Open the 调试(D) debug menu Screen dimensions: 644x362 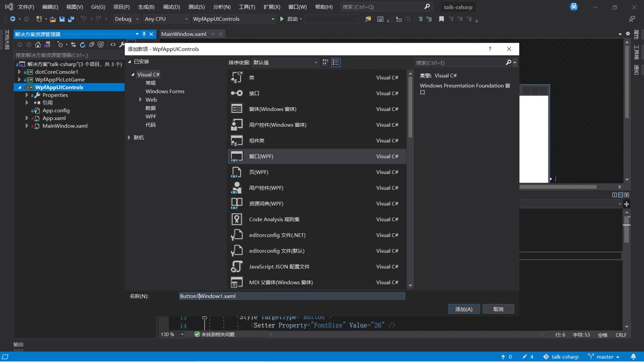coord(171,7)
